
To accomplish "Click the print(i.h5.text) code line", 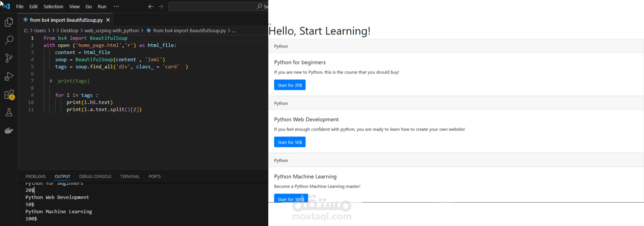I will coord(90,102).
